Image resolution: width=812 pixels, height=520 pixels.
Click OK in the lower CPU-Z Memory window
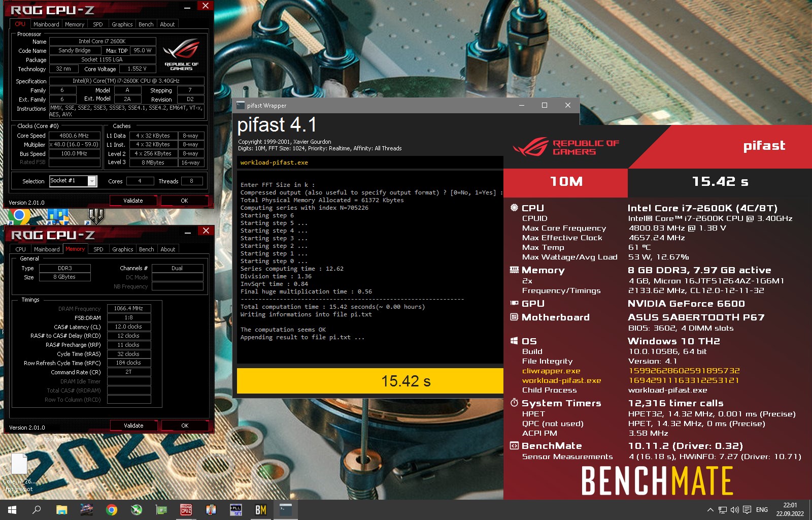(185, 426)
